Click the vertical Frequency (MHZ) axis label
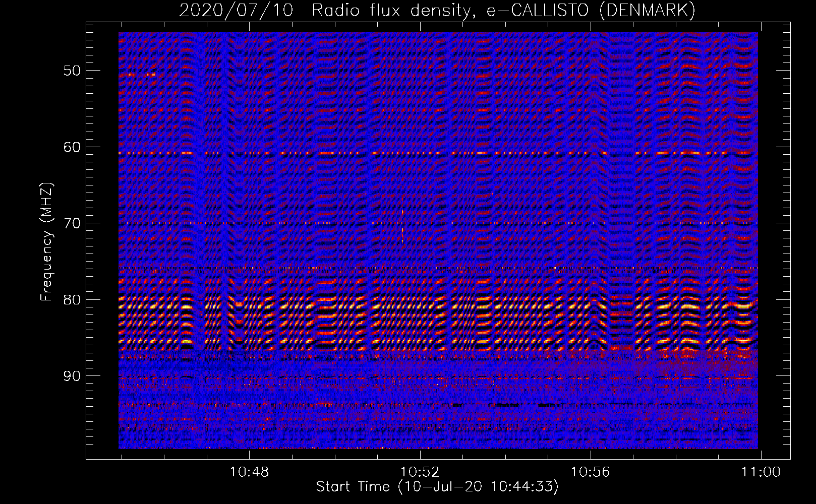Image resolution: width=816 pixels, height=504 pixels. pyautogui.click(x=46, y=242)
